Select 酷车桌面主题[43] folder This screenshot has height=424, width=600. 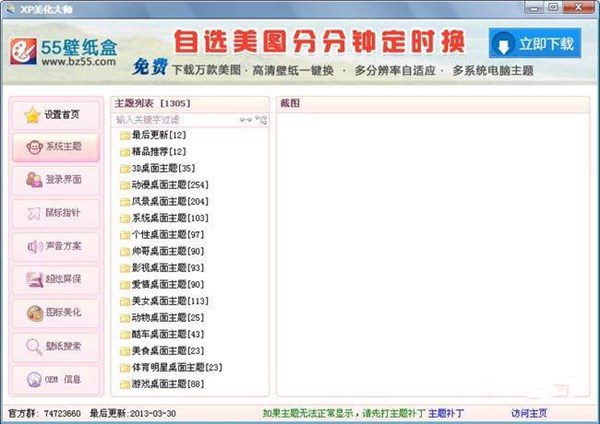point(162,334)
